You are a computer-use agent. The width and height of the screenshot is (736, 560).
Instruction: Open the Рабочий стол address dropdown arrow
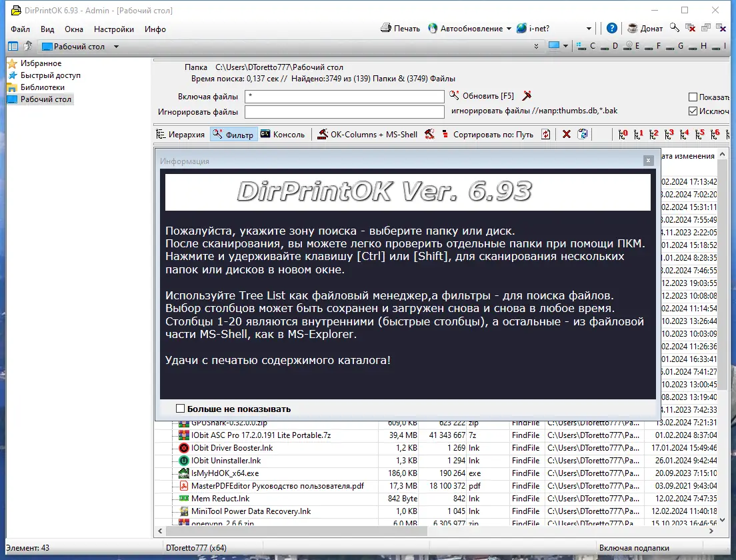pos(116,47)
